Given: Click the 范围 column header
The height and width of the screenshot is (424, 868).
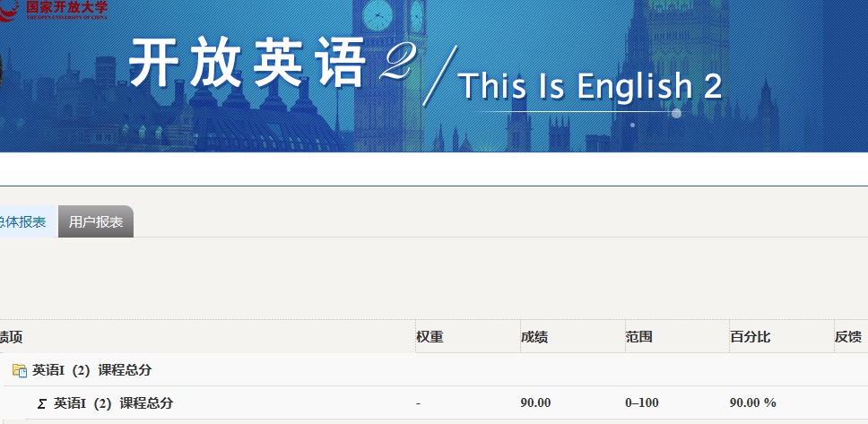Looking at the screenshot, I should (638, 336).
